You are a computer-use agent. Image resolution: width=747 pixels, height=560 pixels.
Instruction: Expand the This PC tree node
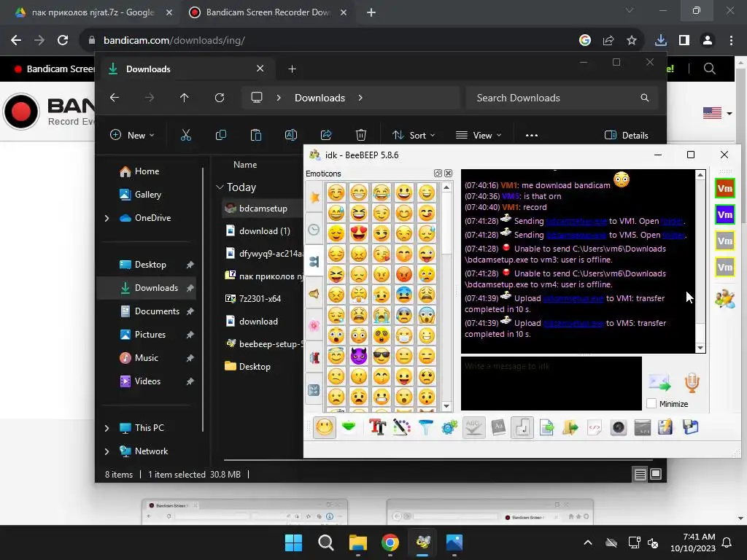point(107,428)
